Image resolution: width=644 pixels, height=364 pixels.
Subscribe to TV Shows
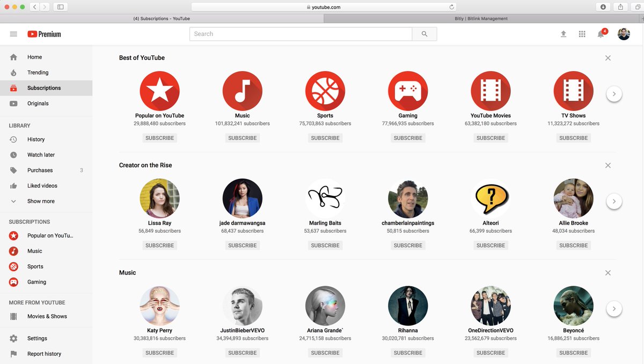(574, 138)
